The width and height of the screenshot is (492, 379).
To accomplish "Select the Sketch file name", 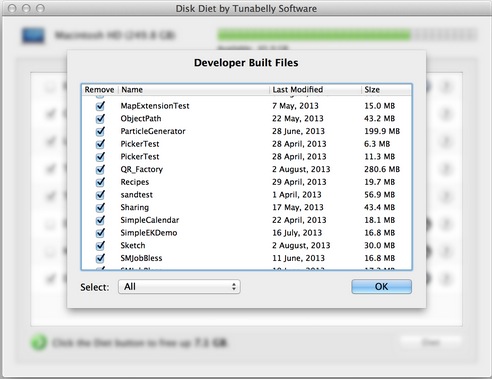I will 133,245.
